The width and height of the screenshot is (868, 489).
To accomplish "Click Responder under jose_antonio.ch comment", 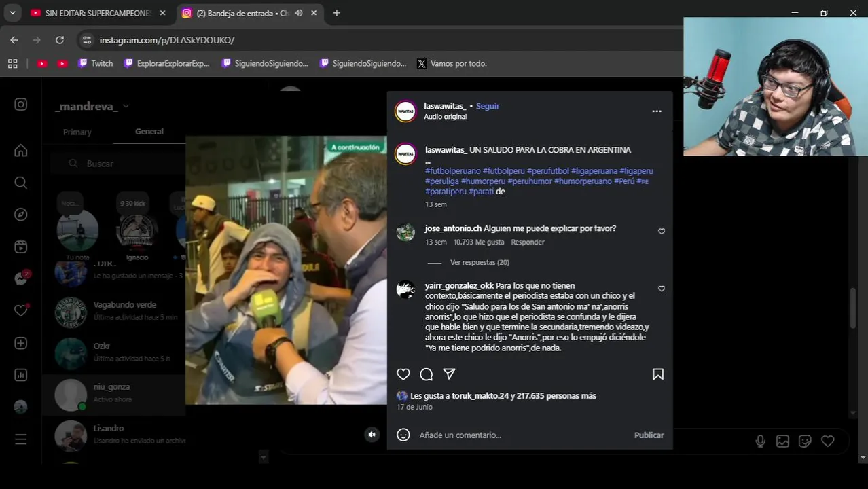I will pos(528,242).
